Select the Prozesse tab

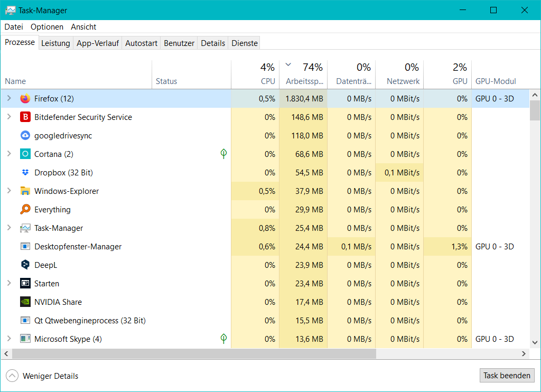pos(20,42)
